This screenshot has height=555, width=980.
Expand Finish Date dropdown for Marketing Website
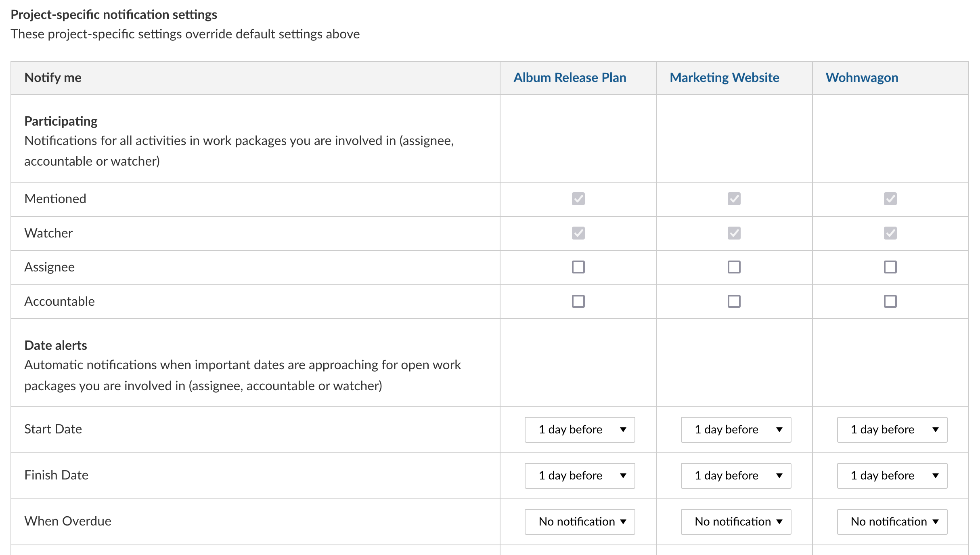pyautogui.click(x=735, y=475)
